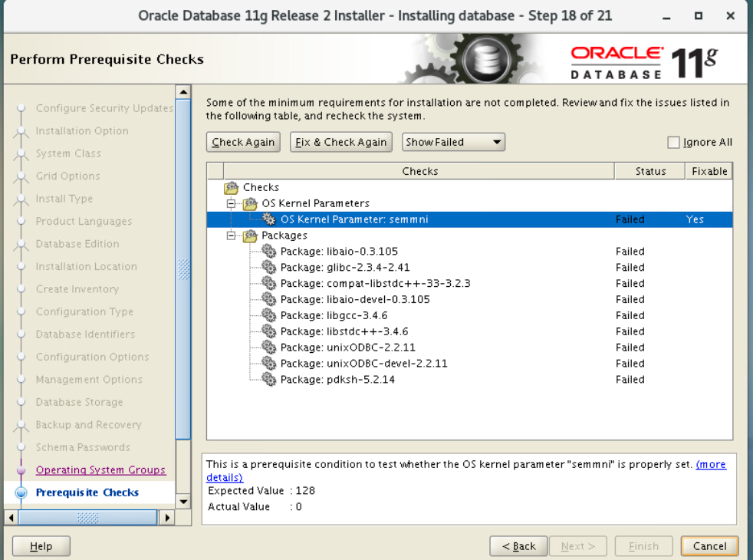Open the Show Failed filter dropdown
Viewport: 753px width, 560px height.
(453, 142)
